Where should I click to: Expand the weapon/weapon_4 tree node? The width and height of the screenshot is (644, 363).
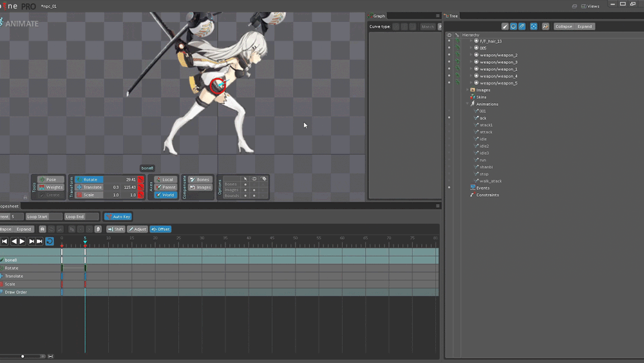[471, 75]
